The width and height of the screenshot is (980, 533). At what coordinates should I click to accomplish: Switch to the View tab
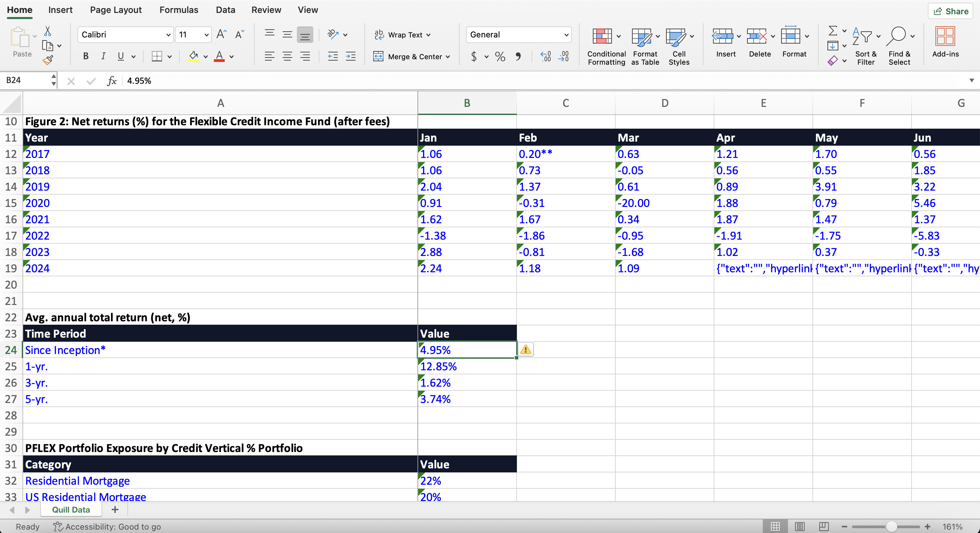click(x=307, y=10)
